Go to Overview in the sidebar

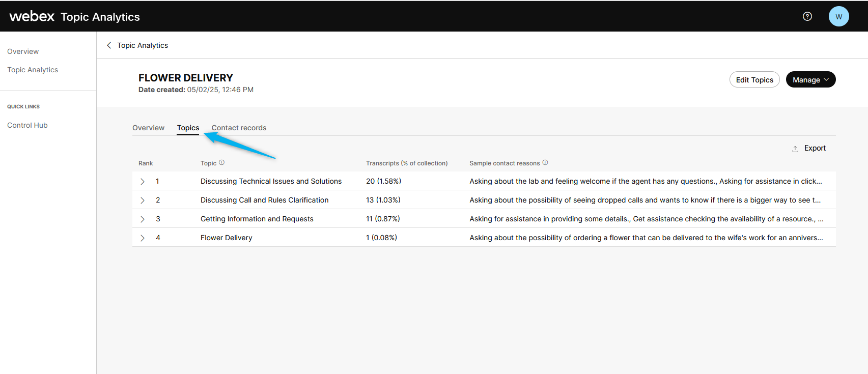(x=23, y=51)
